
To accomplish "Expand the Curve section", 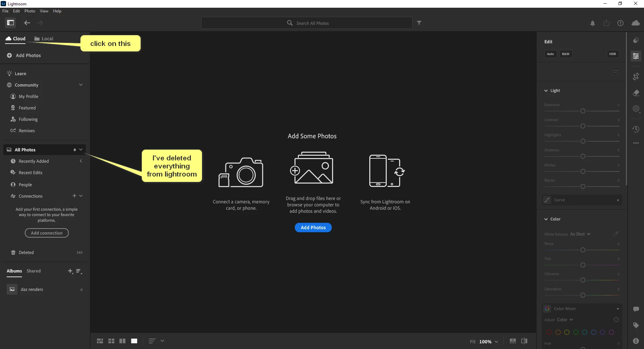I will tap(618, 200).
